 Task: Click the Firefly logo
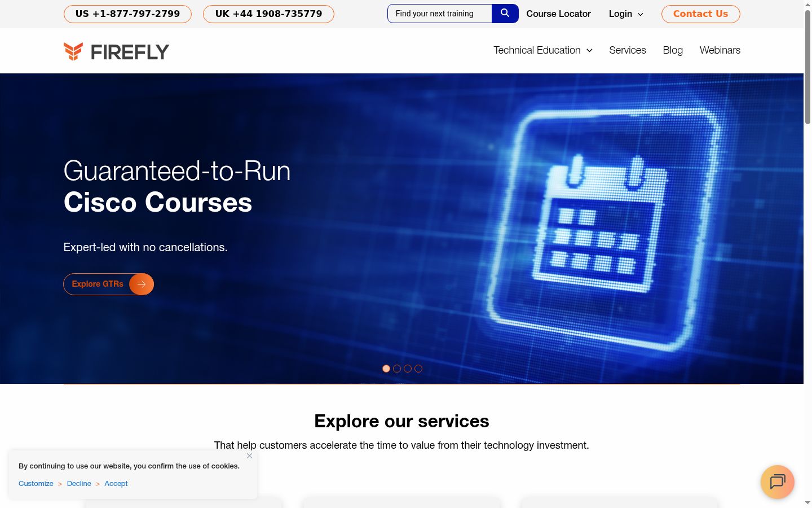tap(116, 51)
